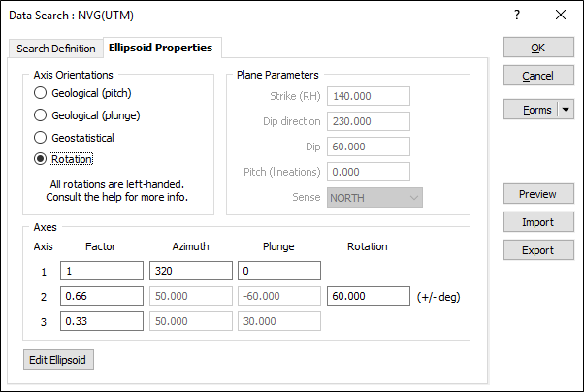Click the Axis 3 Factor input
The height and width of the screenshot is (392, 584).
click(x=102, y=321)
